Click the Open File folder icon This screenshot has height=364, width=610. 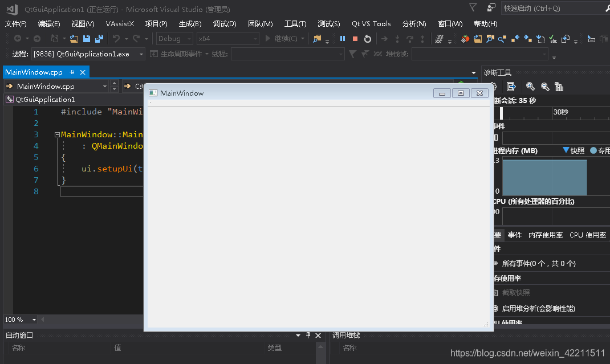coord(74,39)
